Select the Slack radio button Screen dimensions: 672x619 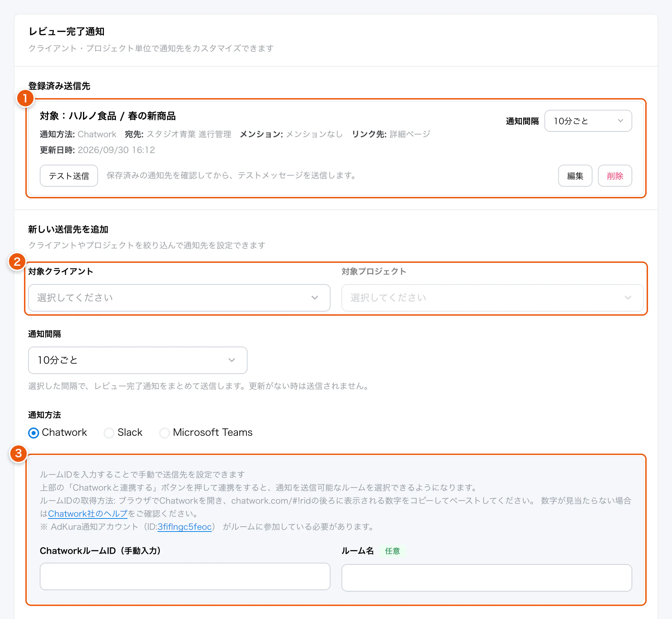(x=109, y=433)
